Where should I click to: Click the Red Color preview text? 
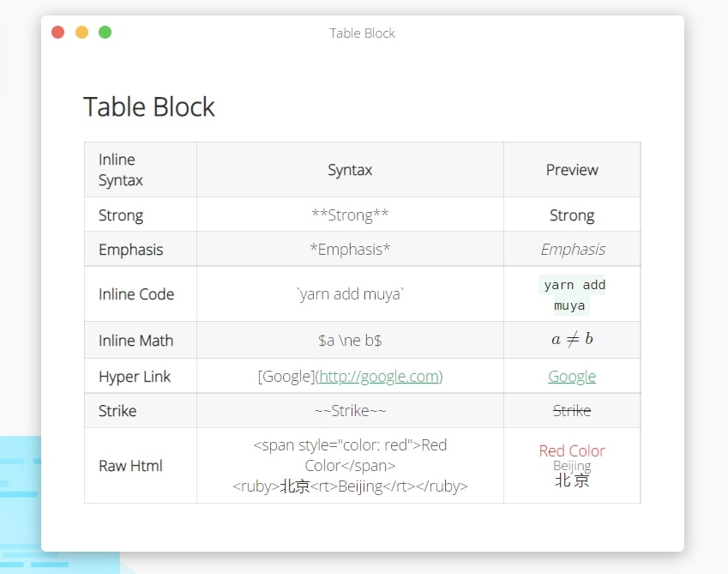point(572,450)
